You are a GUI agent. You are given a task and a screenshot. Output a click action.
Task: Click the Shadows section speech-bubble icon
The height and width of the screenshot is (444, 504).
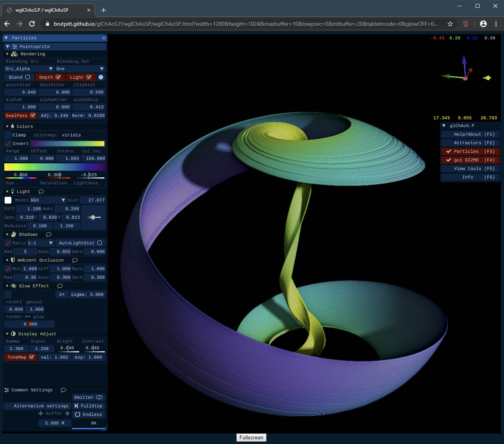coord(49,235)
